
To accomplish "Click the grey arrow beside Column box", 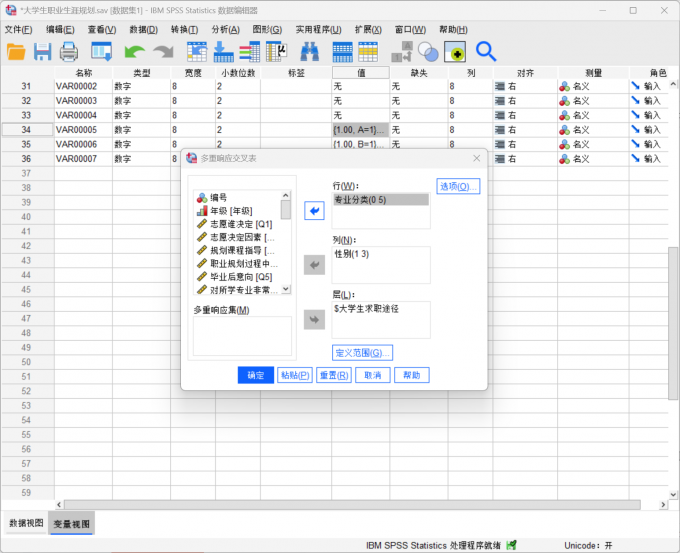I will (314, 265).
